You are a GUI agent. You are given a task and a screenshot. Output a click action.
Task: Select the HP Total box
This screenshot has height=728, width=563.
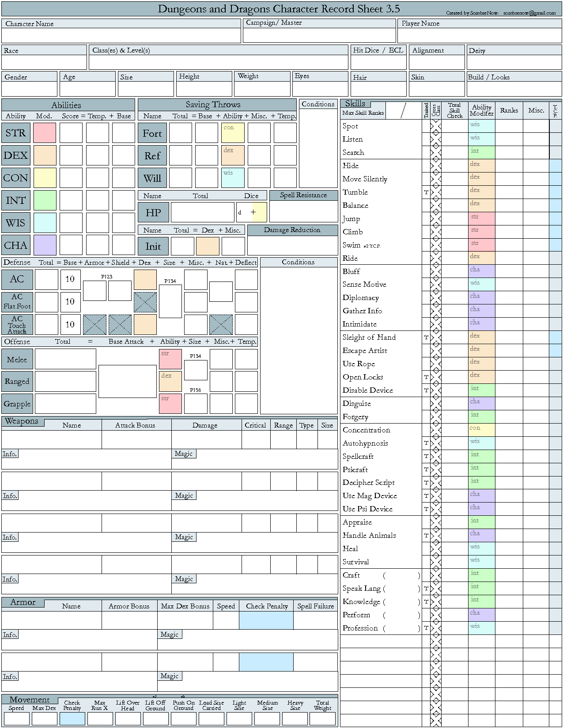point(203,212)
